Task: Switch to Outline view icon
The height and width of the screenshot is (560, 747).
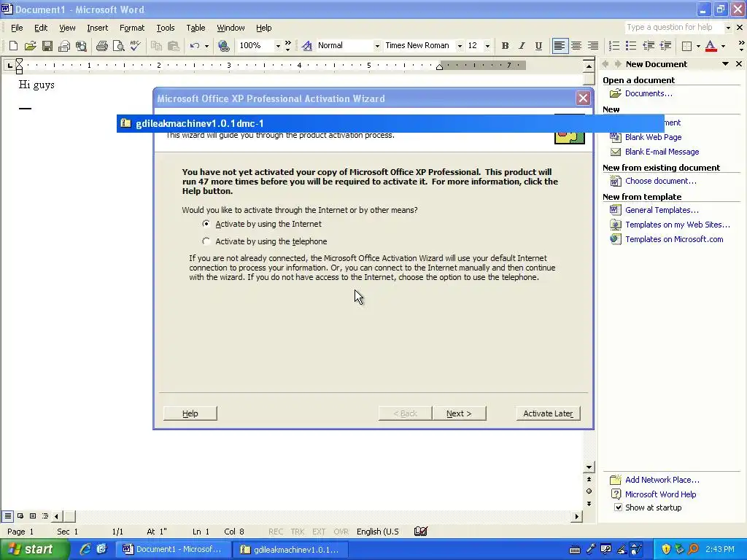Action: 45,516
